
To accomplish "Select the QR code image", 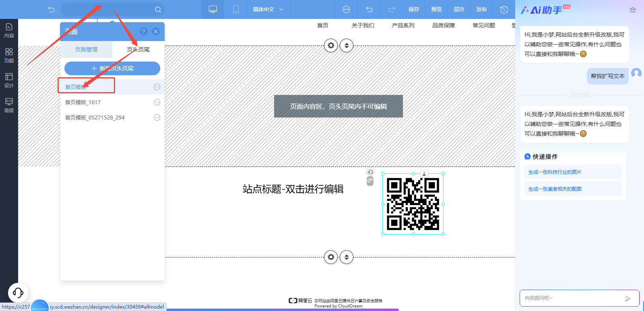I will coord(413,204).
